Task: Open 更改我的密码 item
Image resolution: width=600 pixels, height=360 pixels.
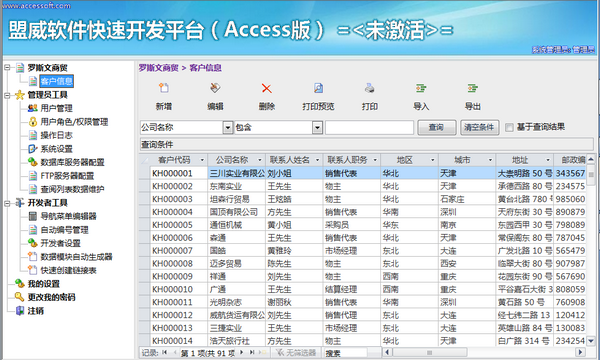Action: point(51,297)
